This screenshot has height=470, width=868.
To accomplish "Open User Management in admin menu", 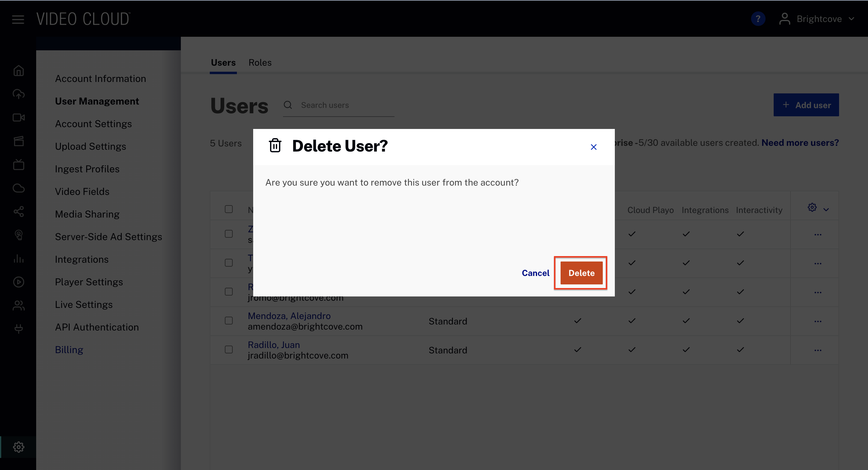I will coord(97,101).
